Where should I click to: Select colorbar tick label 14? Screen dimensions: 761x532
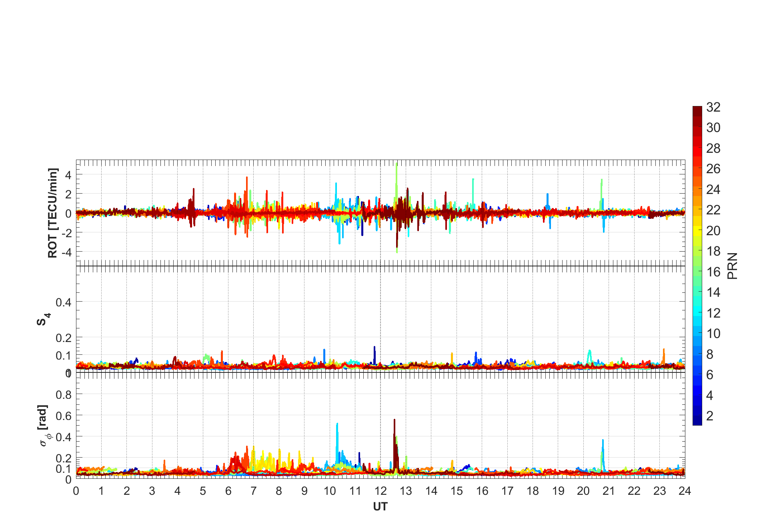click(x=713, y=292)
